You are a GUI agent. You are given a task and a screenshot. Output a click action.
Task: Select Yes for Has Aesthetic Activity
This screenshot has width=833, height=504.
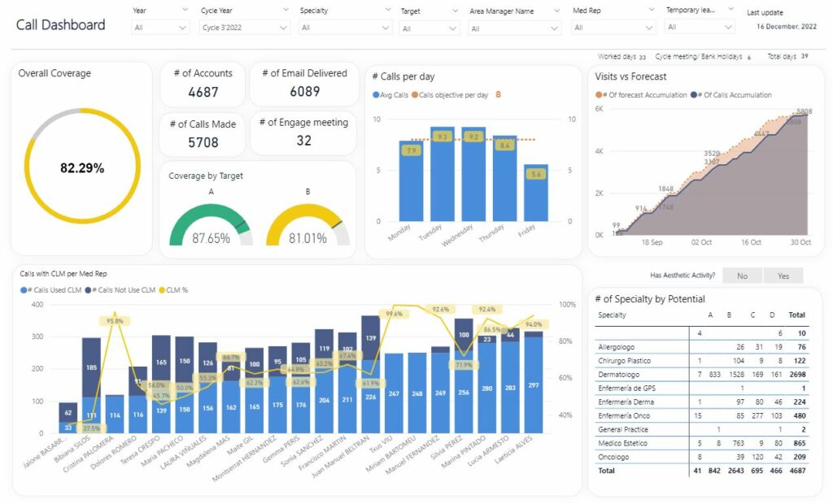pyautogui.click(x=783, y=276)
